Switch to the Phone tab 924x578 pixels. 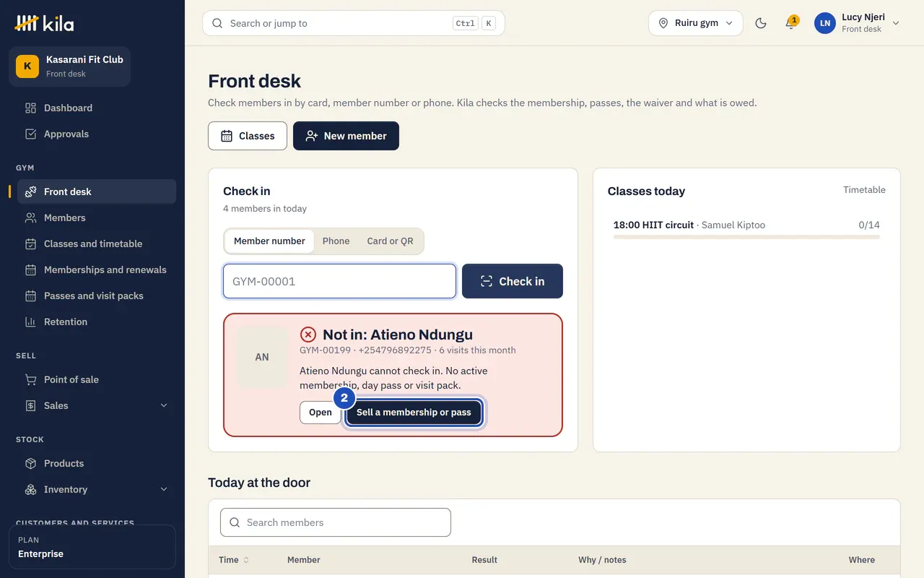click(336, 241)
